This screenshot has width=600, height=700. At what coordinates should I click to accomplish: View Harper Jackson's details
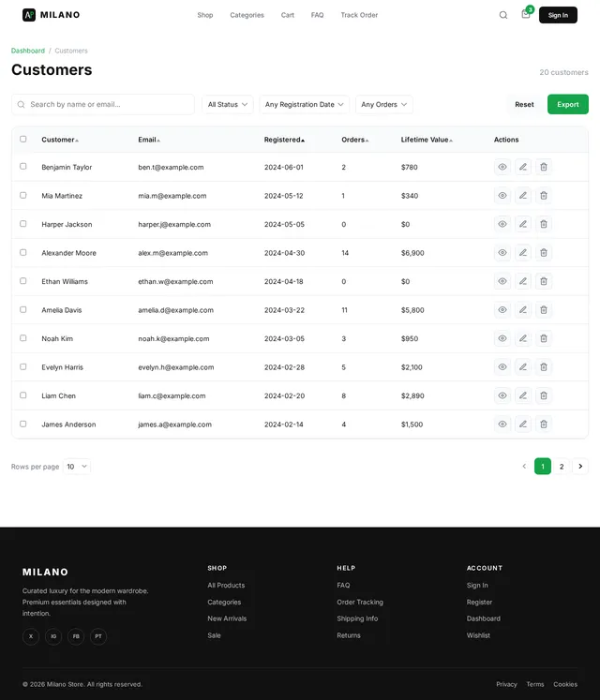coord(502,224)
